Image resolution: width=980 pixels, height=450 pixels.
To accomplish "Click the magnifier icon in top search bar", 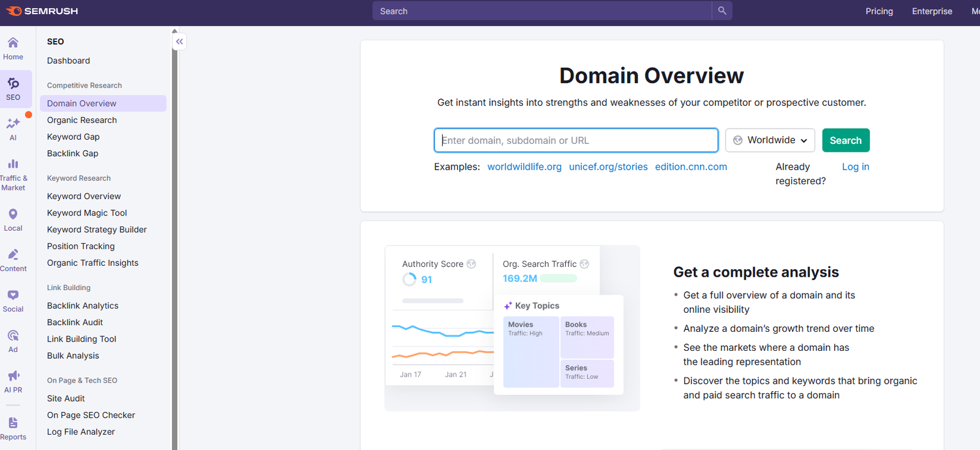I will (x=722, y=11).
